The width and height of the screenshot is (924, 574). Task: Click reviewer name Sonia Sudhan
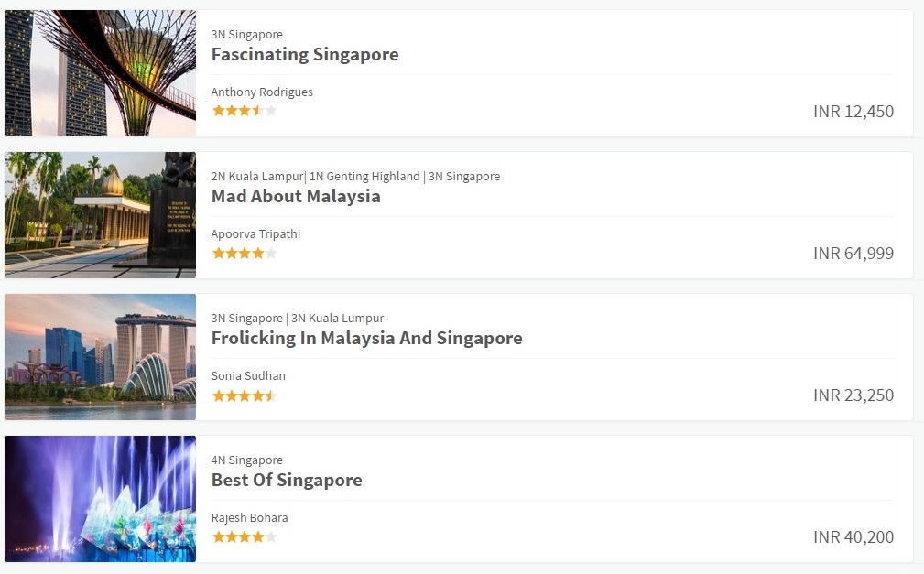pos(248,376)
